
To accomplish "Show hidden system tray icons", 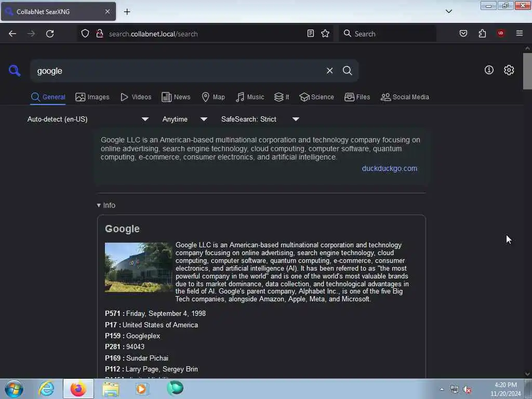I will (442, 390).
